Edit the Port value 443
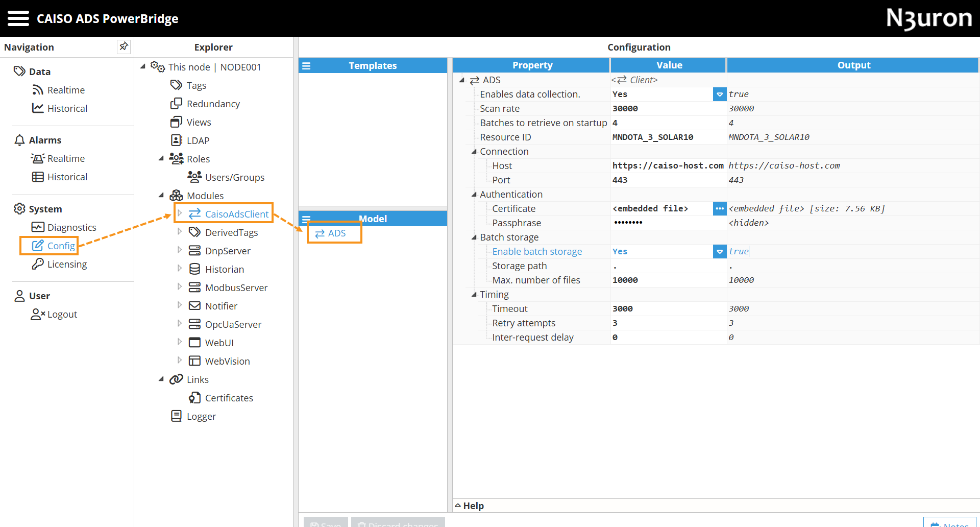980x527 pixels. pos(669,180)
